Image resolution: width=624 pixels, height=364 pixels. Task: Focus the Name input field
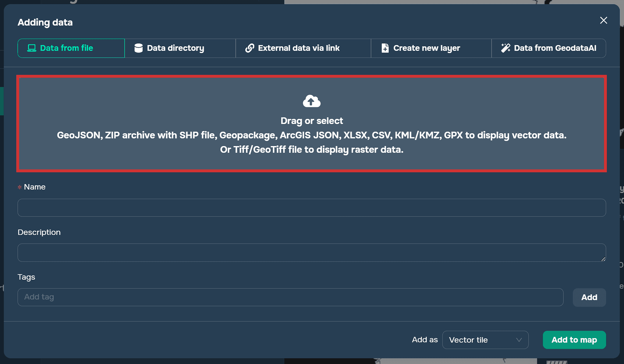311,208
